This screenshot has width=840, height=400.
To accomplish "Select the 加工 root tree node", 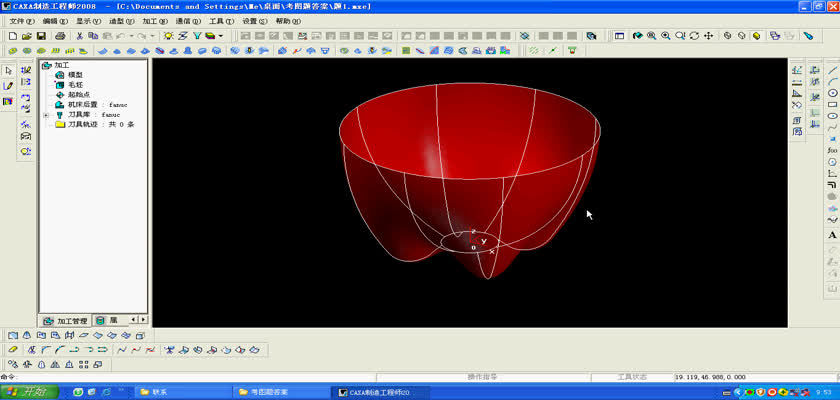I will pos(62,65).
